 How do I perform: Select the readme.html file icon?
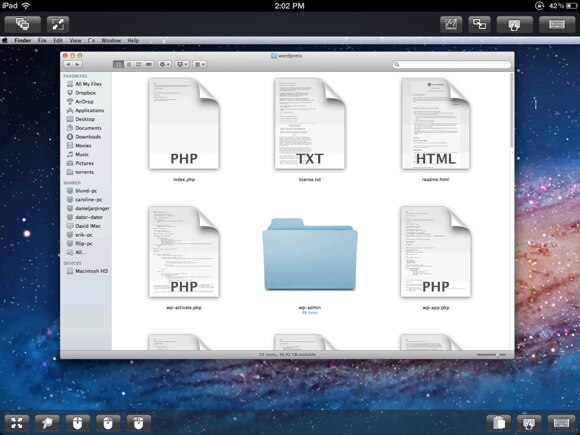click(435, 124)
